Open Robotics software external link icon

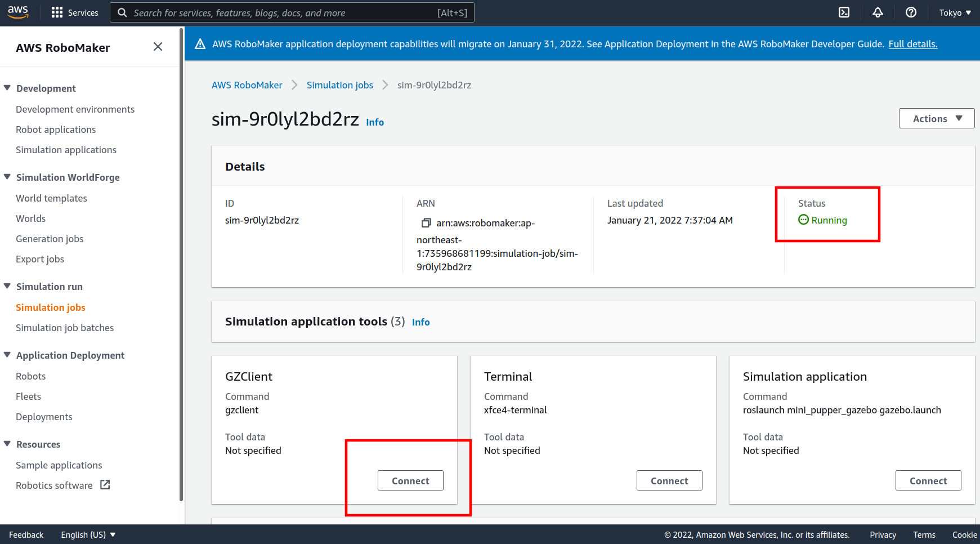[x=105, y=485]
